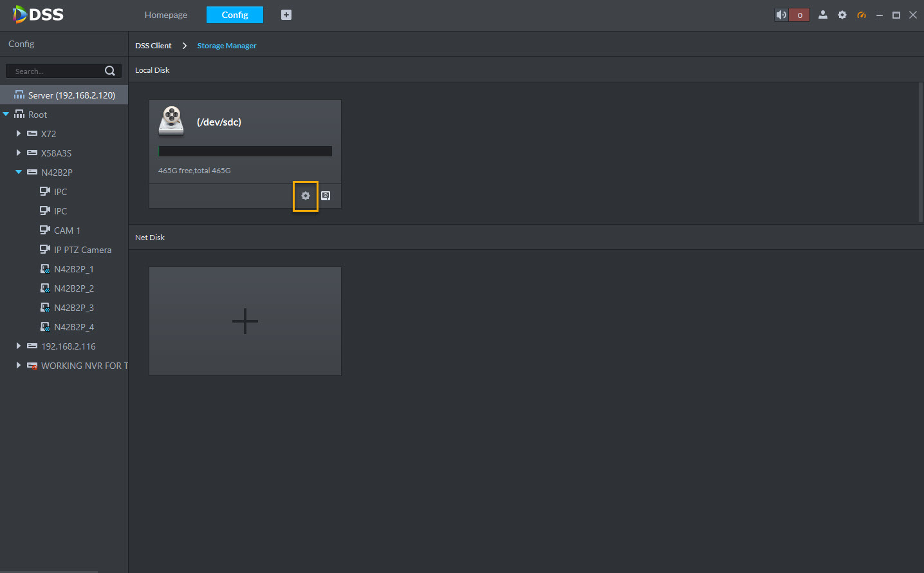The image size is (924, 573).
Task: Open the settings gear in the title bar
Action: 842,15
